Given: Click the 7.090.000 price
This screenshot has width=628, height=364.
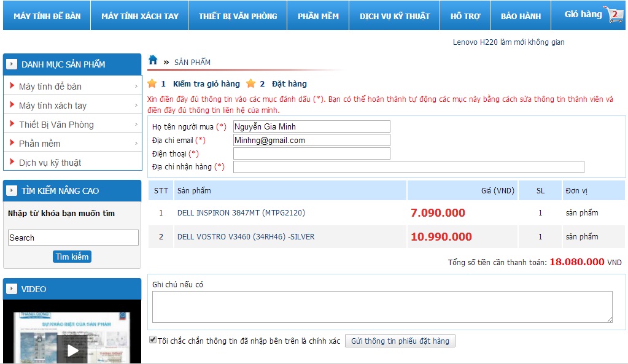Looking at the screenshot, I should pos(438,212).
